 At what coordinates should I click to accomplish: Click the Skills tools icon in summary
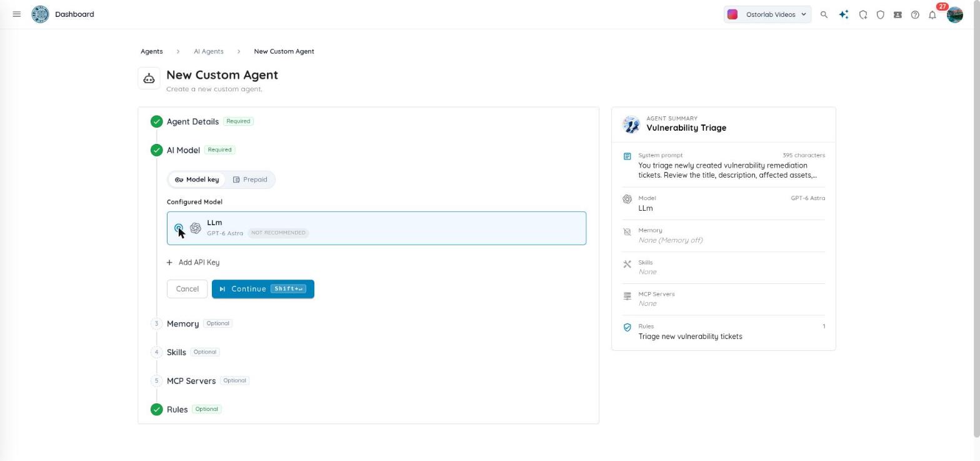pyautogui.click(x=627, y=264)
